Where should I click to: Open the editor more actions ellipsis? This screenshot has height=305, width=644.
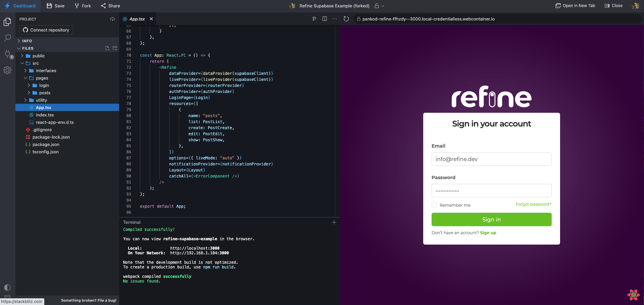coord(335,19)
